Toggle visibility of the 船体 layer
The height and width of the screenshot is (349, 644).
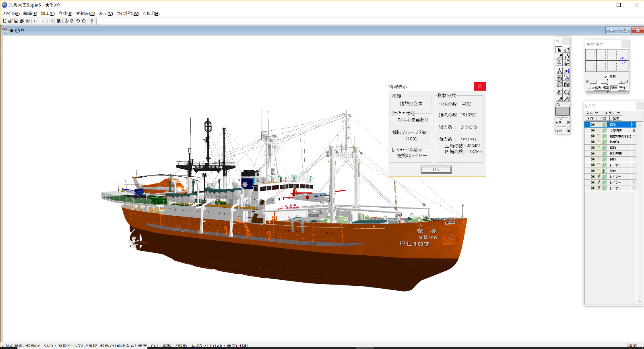[593, 125]
